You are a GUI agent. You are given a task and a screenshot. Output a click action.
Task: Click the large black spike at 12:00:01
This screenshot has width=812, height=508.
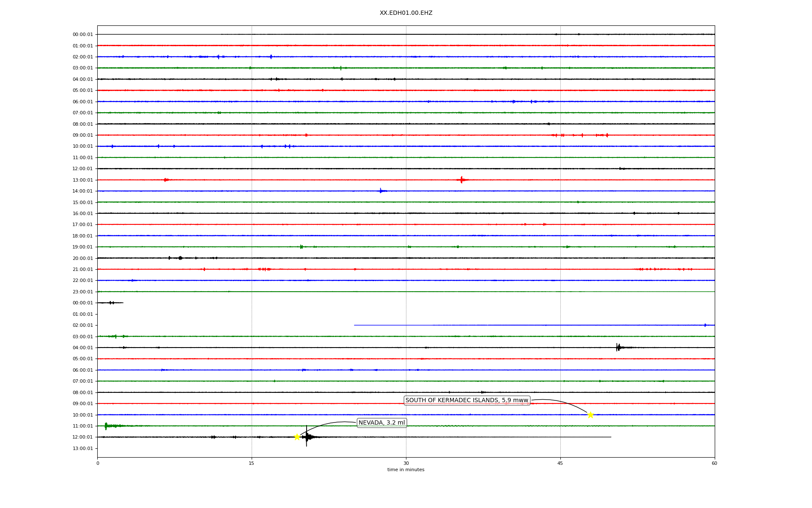(307, 436)
